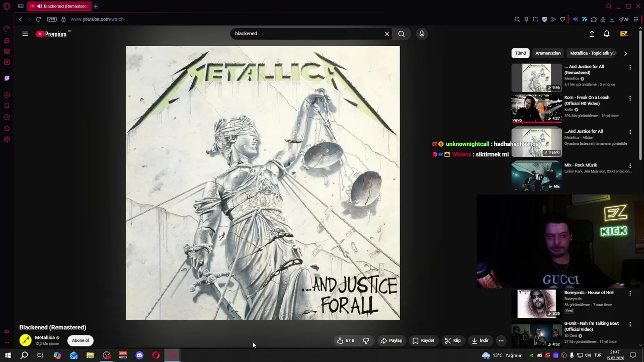Like the Blackened video (67 B)
This screenshot has width=644, height=362.
point(346,340)
